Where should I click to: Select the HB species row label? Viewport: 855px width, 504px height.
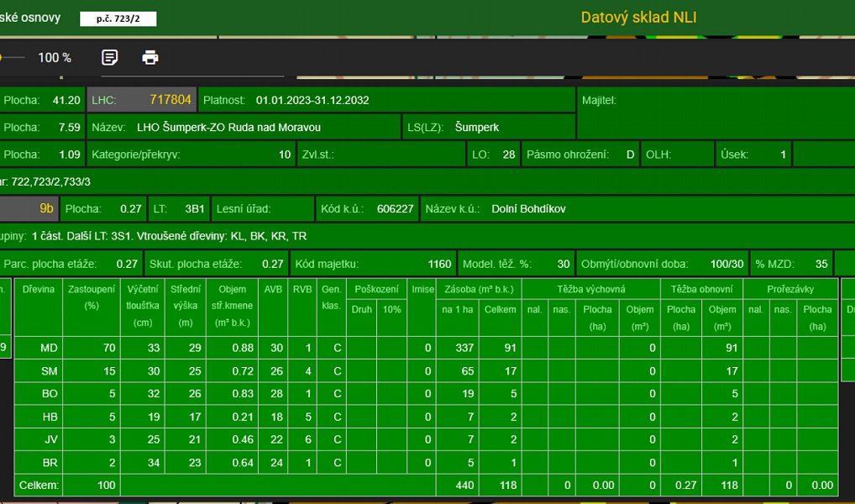(x=50, y=417)
